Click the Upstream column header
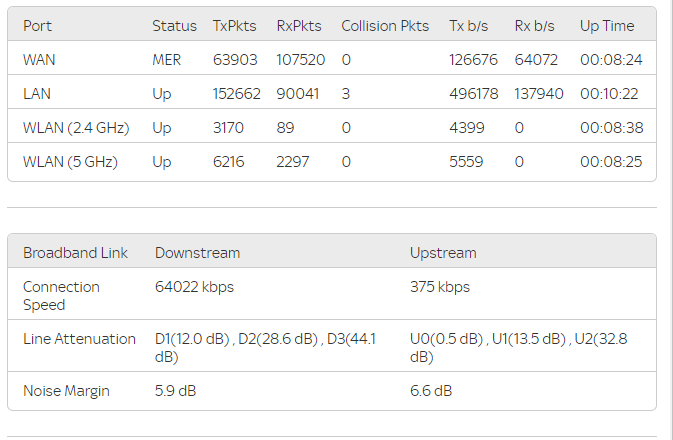 click(x=443, y=253)
